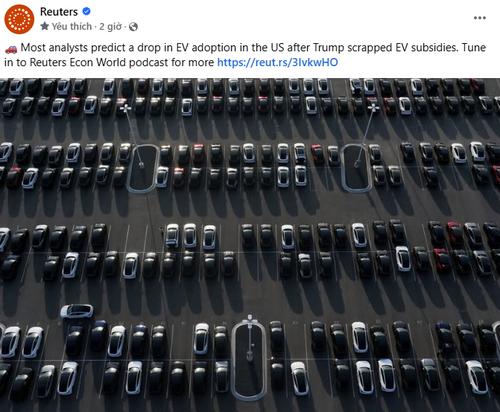Open the three-dot post options menu
This screenshot has height=412, width=500.
pos(480,18)
